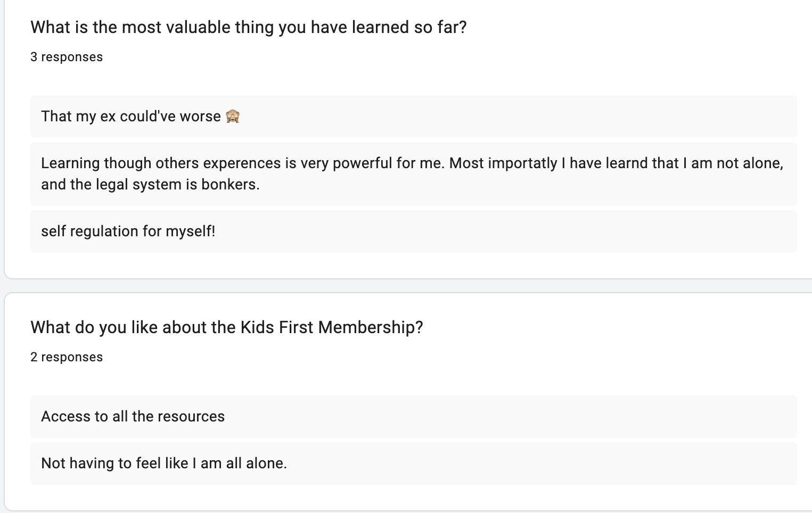Click the "and the legal system is bonkers" line

pos(150,184)
